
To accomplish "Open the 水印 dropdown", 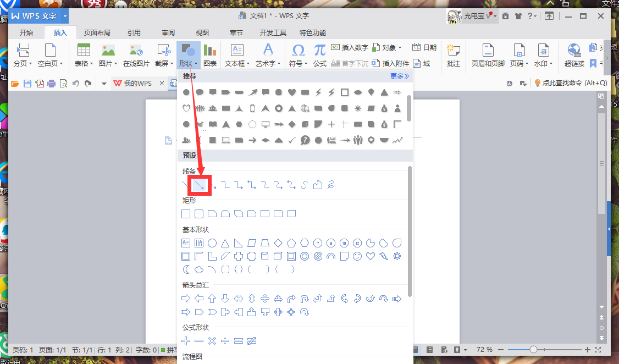I will click(x=544, y=64).
